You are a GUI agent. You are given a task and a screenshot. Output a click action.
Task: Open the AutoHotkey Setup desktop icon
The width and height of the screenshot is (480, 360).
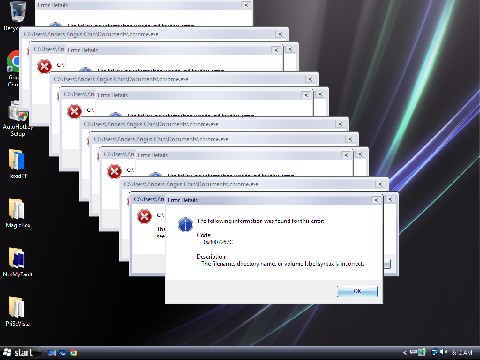point(17,119)
